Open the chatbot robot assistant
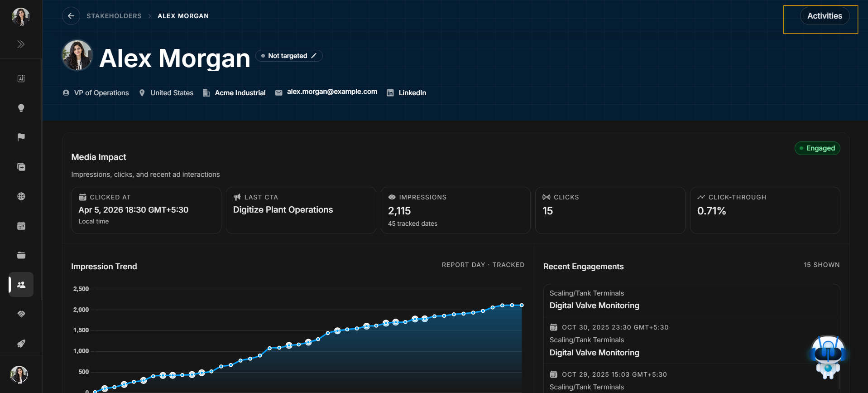 (828, 357)
